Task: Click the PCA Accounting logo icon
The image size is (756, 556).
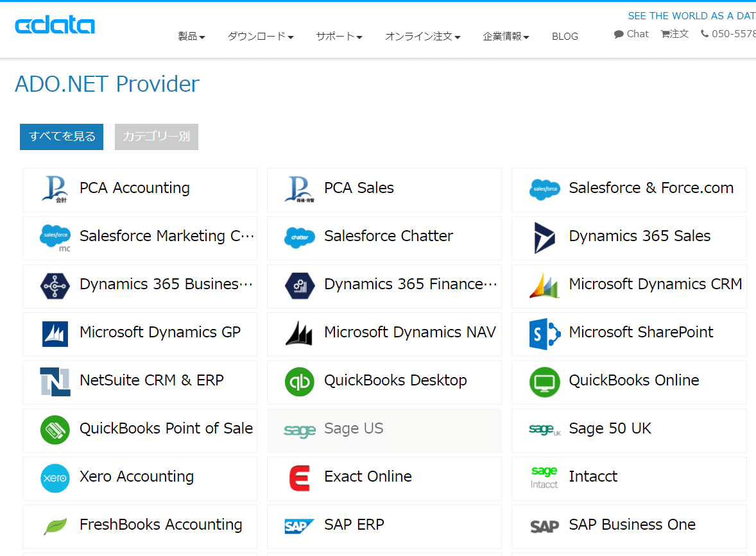Action: (x=55, y=189)
